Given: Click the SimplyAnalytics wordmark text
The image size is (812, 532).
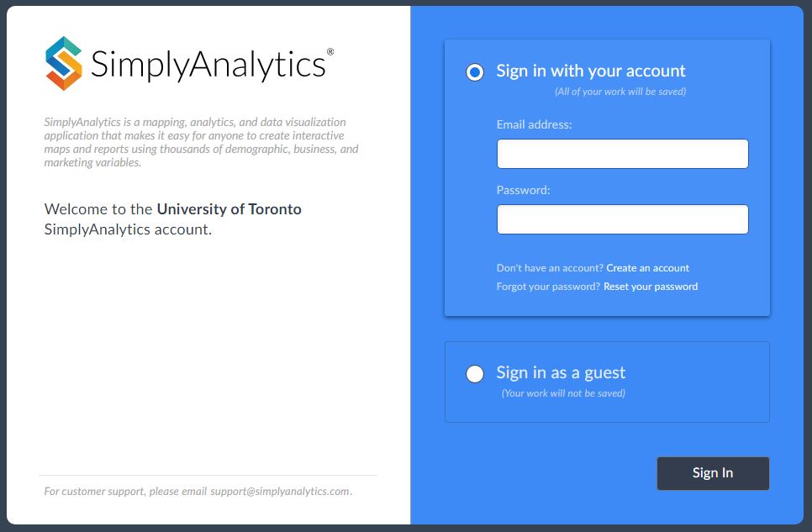Looking at the screenshot, I should tap(208, 65).
